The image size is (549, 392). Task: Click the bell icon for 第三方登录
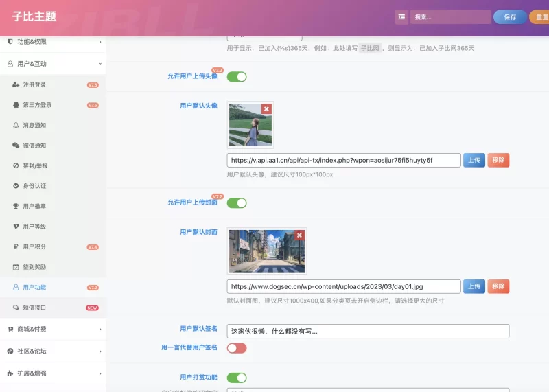click(x=16, y=105)
